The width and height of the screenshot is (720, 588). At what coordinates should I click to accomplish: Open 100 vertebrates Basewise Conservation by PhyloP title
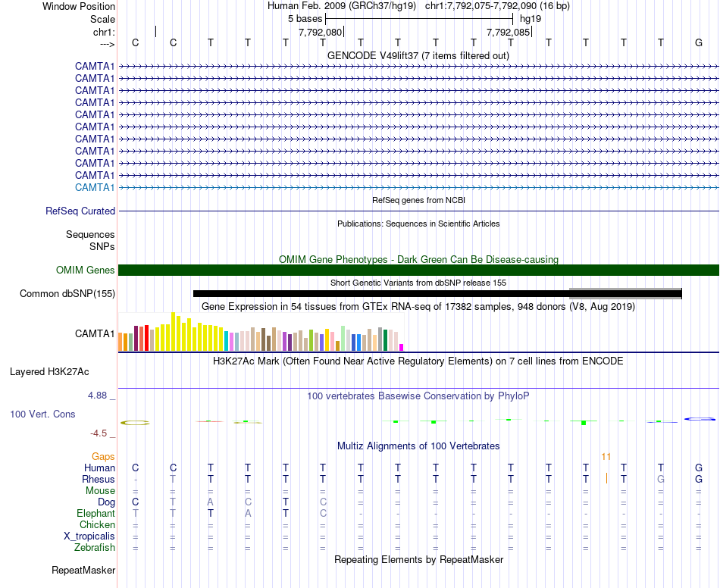418,396
